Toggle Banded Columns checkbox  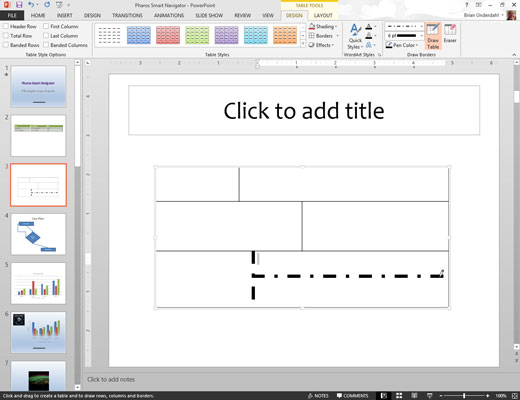click(46, 45)
